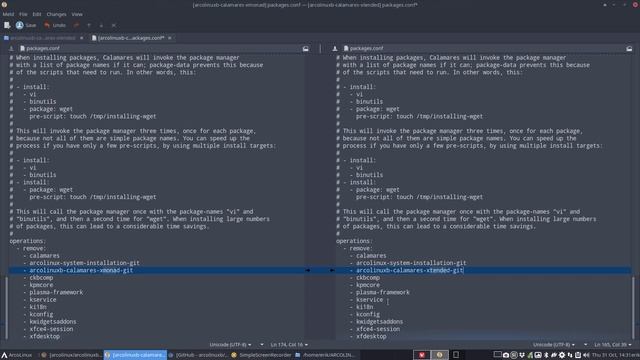
Task: Open the File menu
Action: click(x=23, y=14)
